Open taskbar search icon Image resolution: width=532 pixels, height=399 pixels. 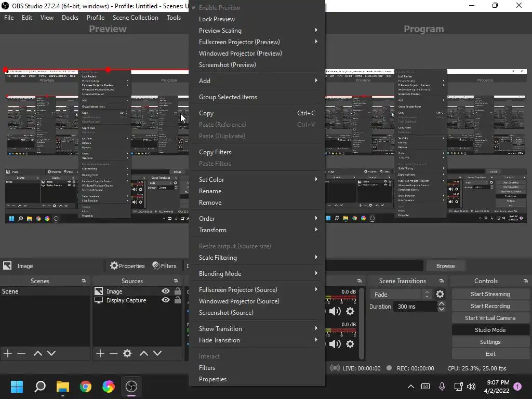(x=39, y=387)
